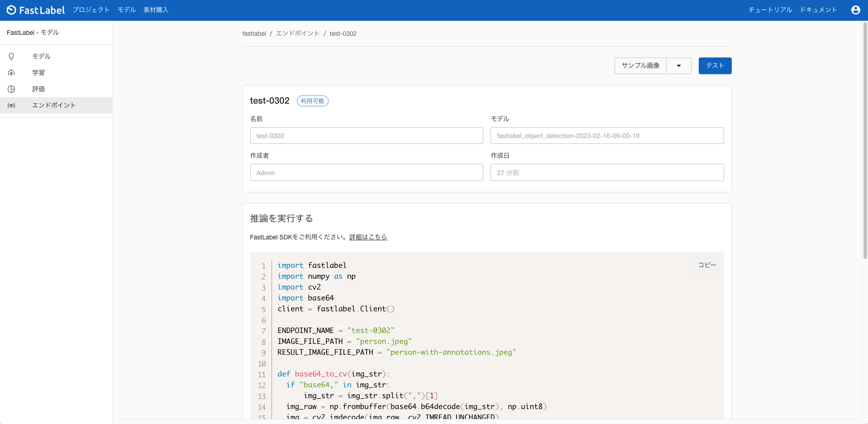The width and height of the screenshot is (868, 424).
Task: Click the RESULT_IMAGE_FILE_PATH code line
Action: pos(397,352)
